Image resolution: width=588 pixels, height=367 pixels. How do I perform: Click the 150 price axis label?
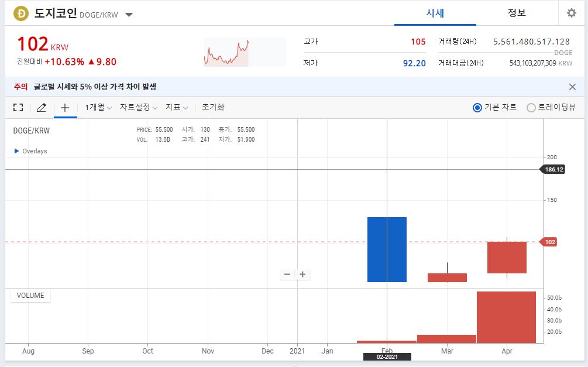[x=552, y=200]
